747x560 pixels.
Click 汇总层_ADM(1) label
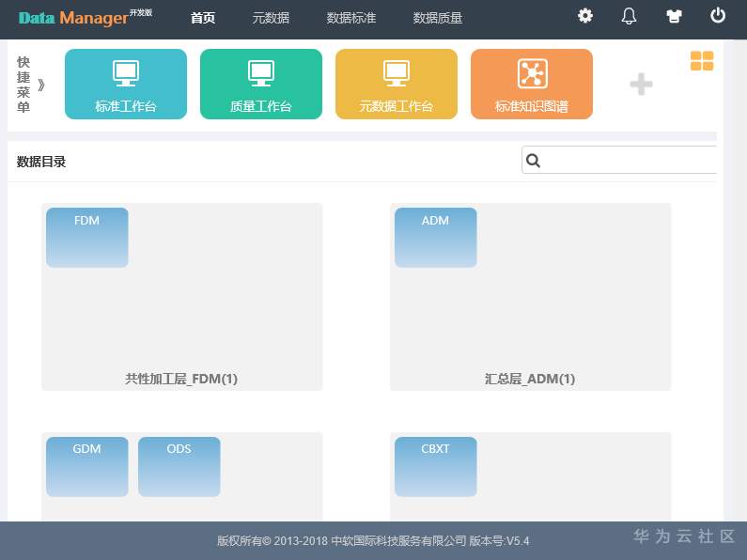pyautogui.click(x=530, y=379)
